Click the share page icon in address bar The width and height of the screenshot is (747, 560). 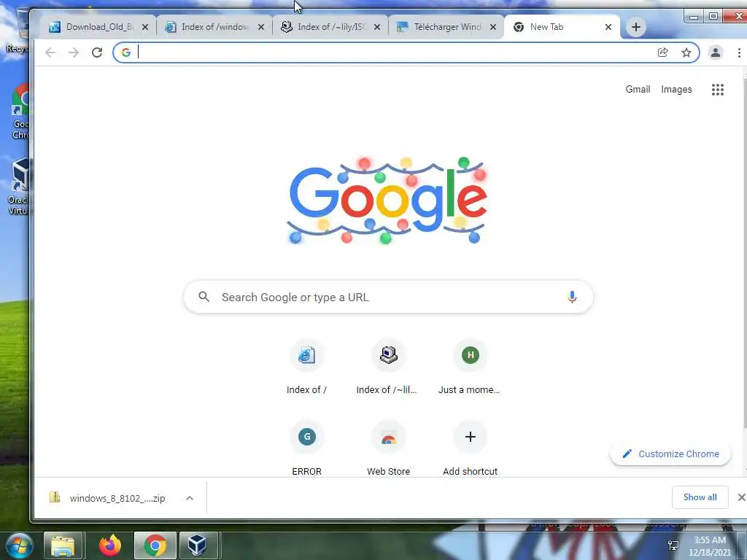tap(662, 52)
